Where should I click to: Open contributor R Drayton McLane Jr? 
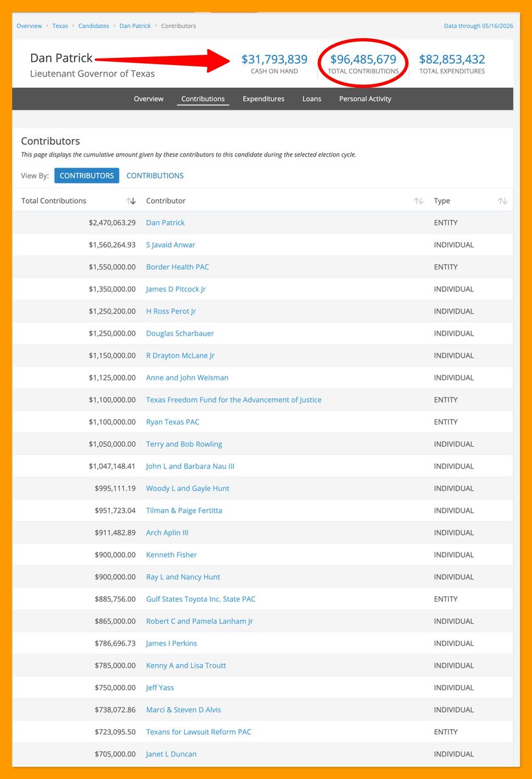pyautogui.click(x=180, y=355)
